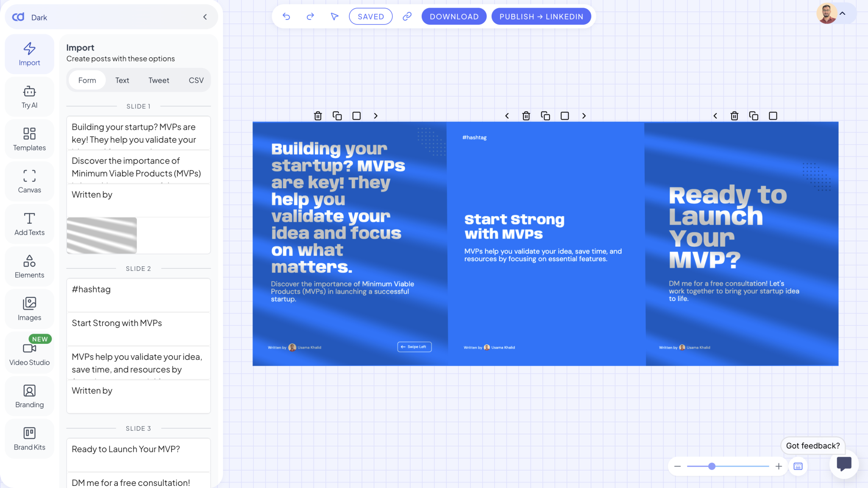The width and height of the screenshot is (868, 488).
Task: Toggle the square checkbox above slide three
Action: pyautogui.click(x=773, y=116)
